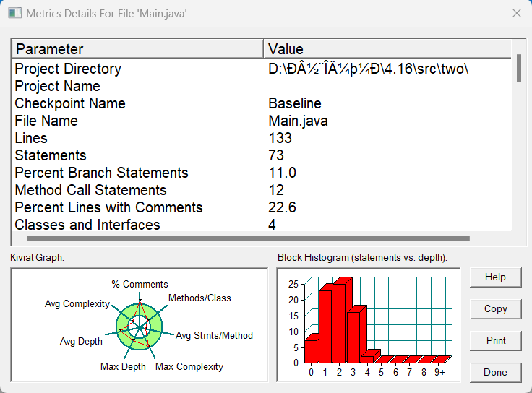Image resolution: width=532 pixels, height=393 pixels.
Task: Select the File Name row
Action: click(x=262, y=121)
